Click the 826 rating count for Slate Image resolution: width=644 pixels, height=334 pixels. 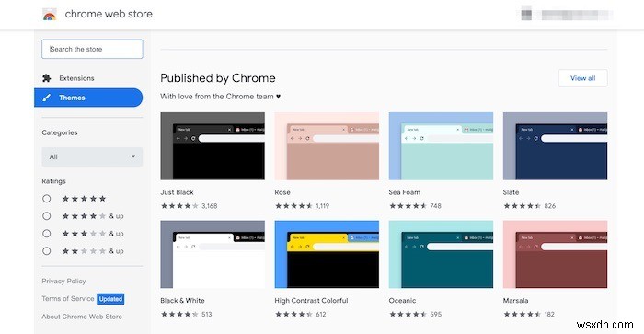(550, 206)
